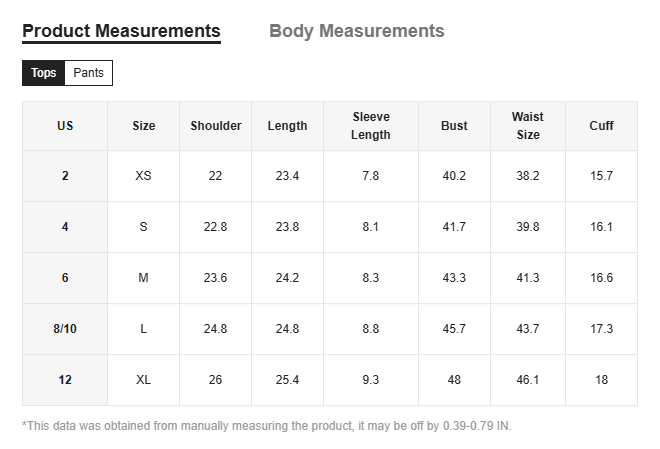Click the shoulder value 22.8

pos(216,227)
